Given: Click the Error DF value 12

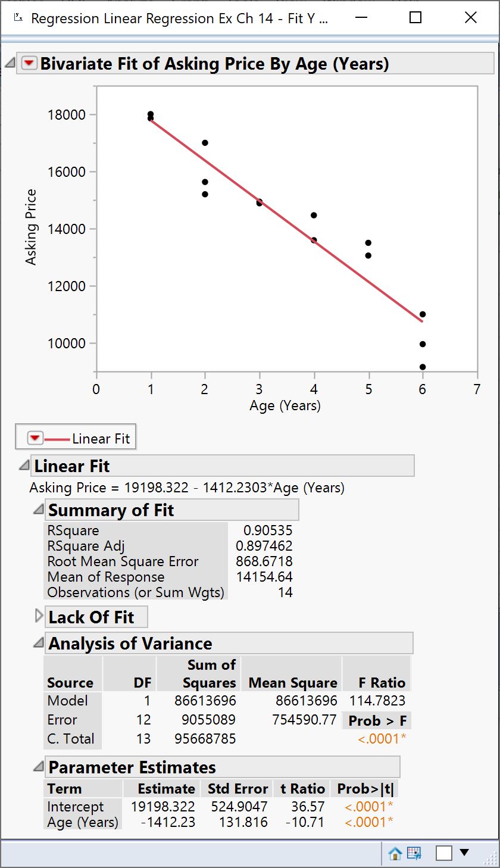Looking at the screenshot, I should click(x=143, y=720).
